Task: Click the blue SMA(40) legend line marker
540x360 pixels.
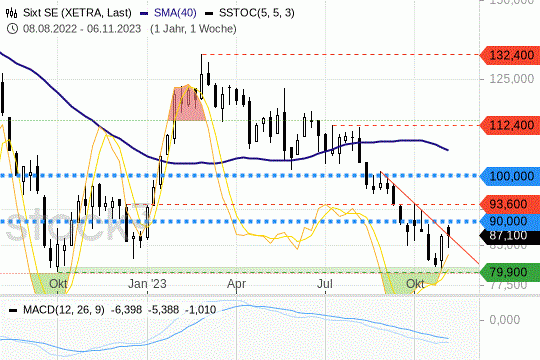Action: (x=144, y=13)
